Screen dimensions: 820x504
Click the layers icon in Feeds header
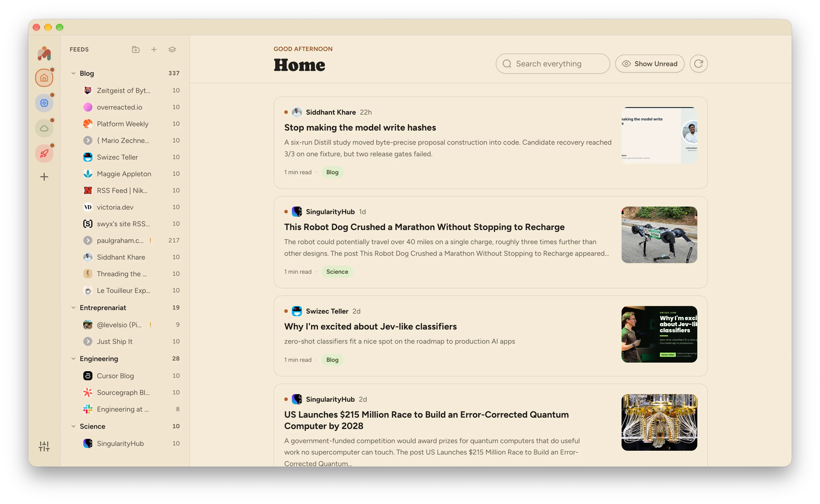point(172,49)
